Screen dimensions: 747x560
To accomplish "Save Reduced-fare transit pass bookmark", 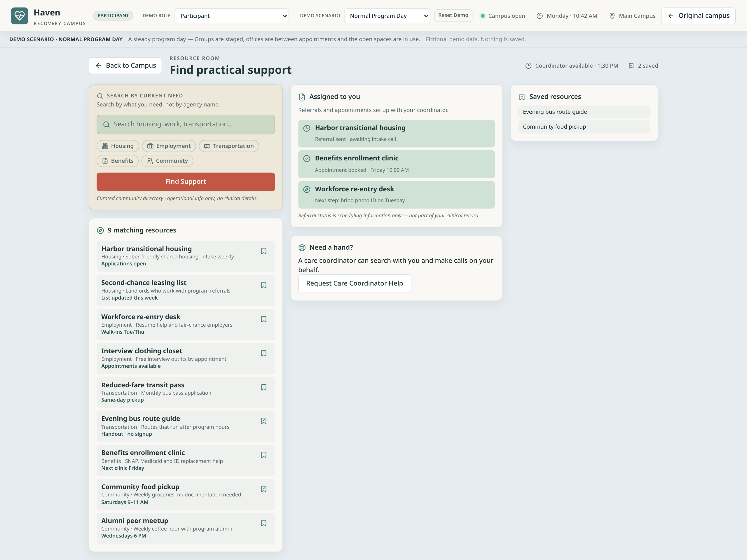I will coord(264,388).
